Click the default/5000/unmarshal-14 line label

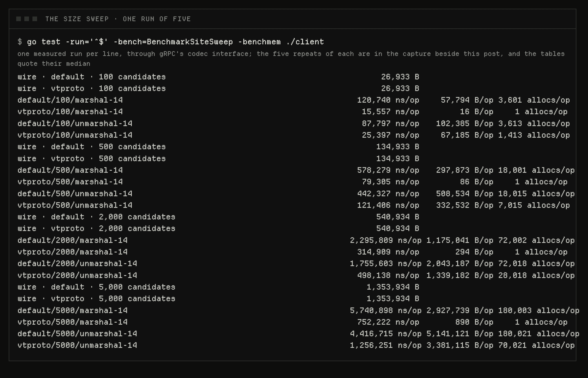[x=77, y=334]
